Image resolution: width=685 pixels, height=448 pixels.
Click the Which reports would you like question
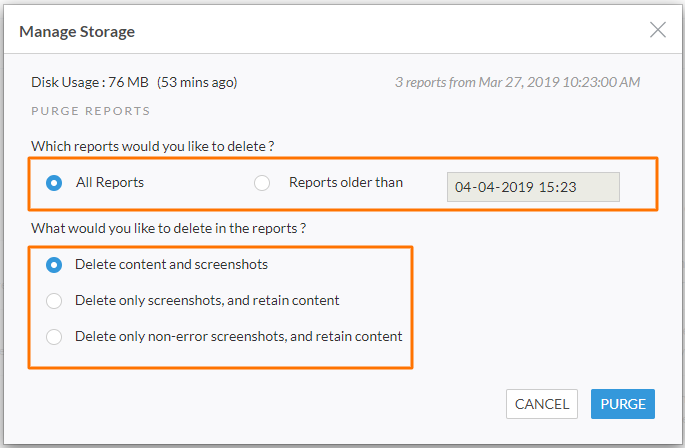152,146
